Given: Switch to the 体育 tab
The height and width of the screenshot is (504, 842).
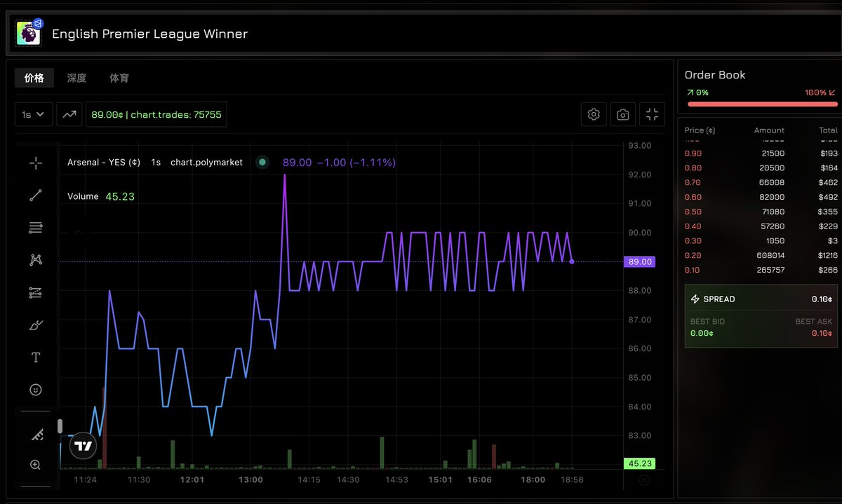Looking at the screenshot, I should coord(119,78).
